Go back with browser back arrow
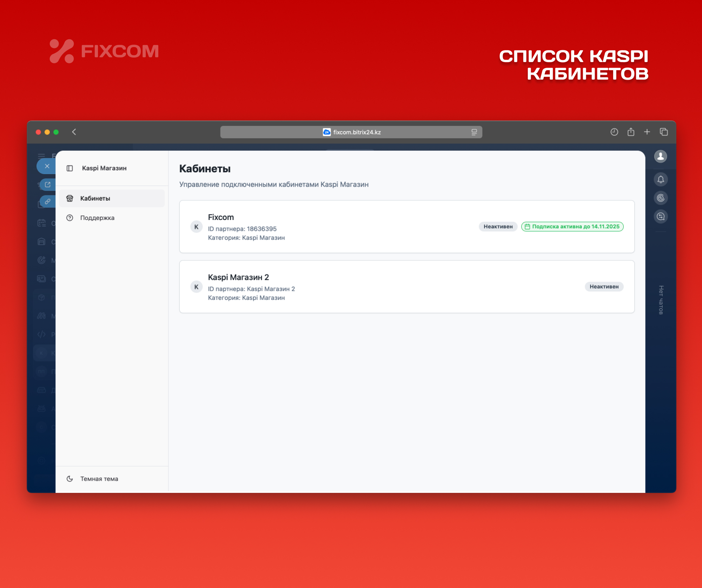The height and width of the screenshot is (588, 702). (x=74, y=132)
